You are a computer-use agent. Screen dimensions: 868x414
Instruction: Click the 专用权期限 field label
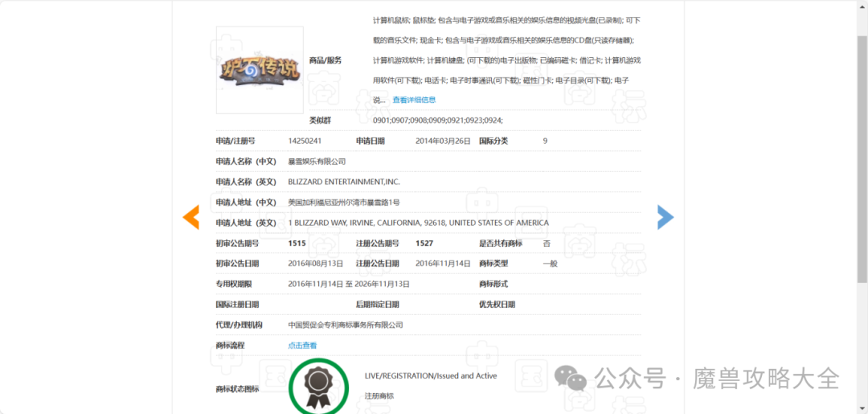pos(234,284)
